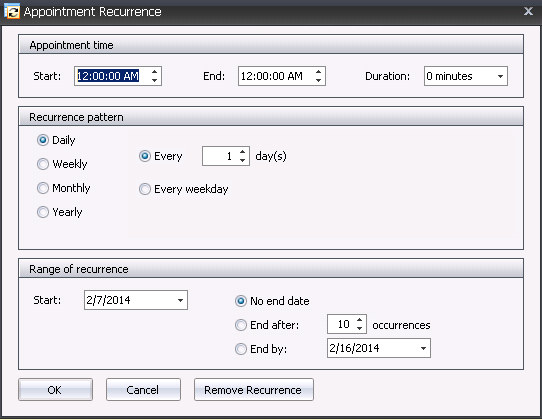Open the range Start date dropdown
Viewport: 542px width, 420px height.
click(180, 300)
